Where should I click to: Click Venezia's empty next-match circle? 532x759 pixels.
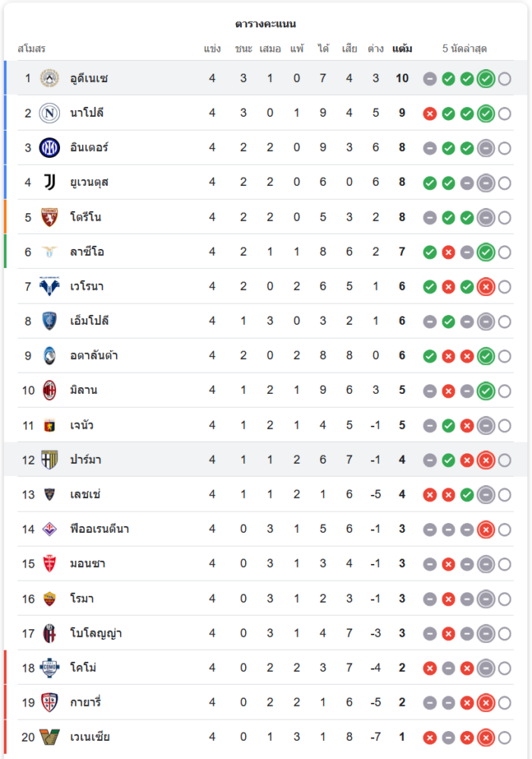pos(505,738)
